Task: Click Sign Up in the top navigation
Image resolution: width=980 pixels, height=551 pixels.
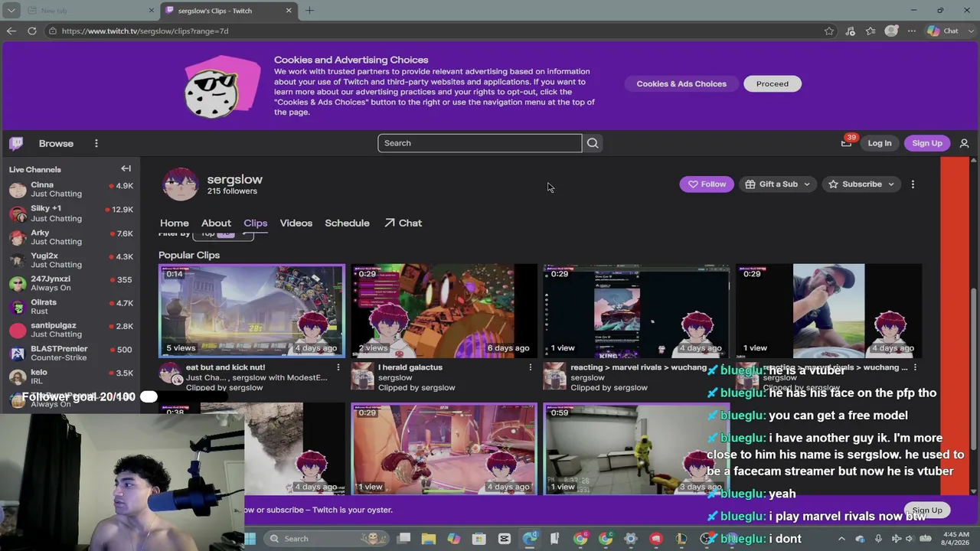Action: click(x=927, y=143)
